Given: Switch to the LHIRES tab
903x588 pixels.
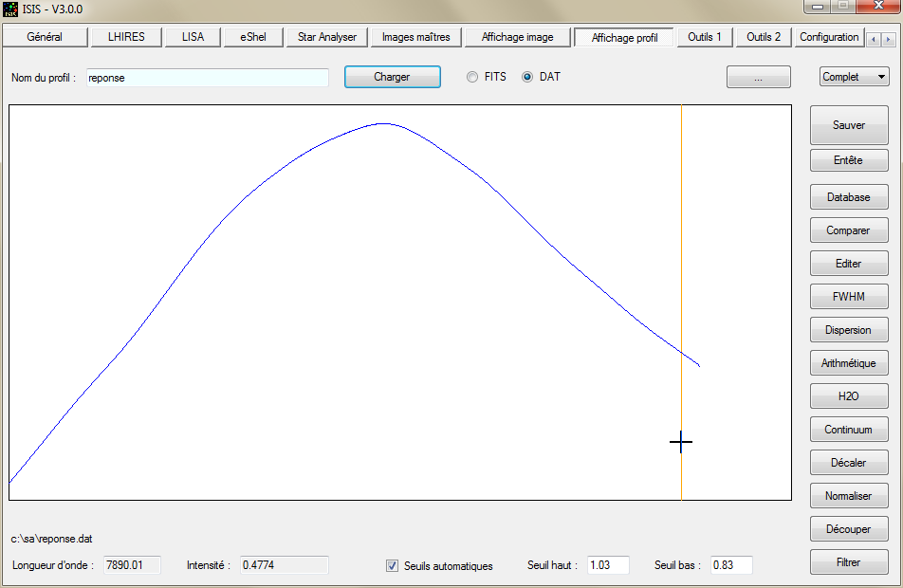Looking at the screenshot, I should click(126, 37).
